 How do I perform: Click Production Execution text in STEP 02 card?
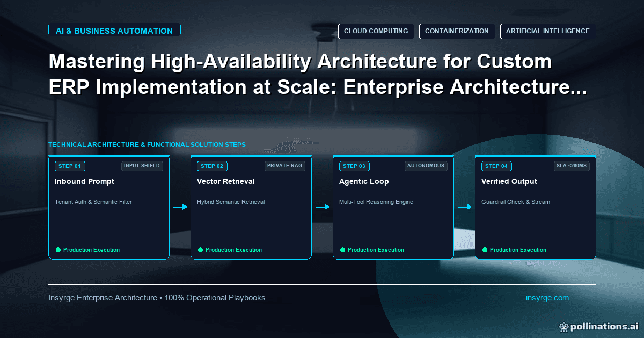[233, 250]
